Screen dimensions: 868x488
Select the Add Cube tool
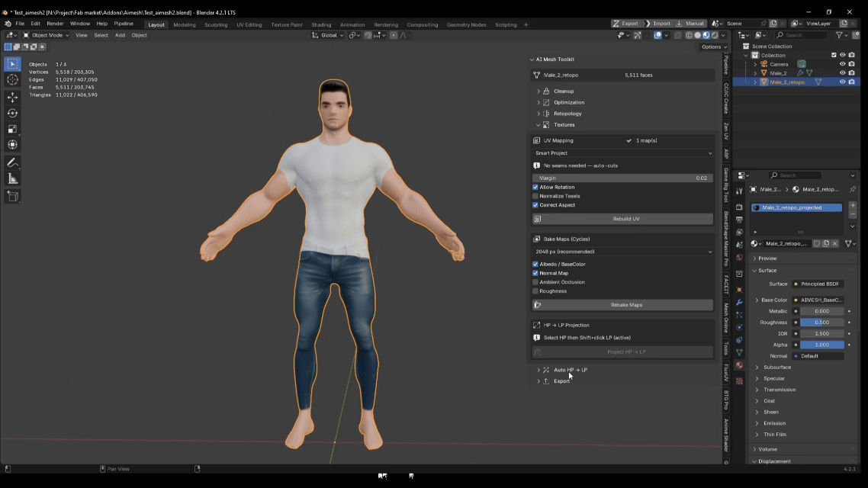[13, 197]
